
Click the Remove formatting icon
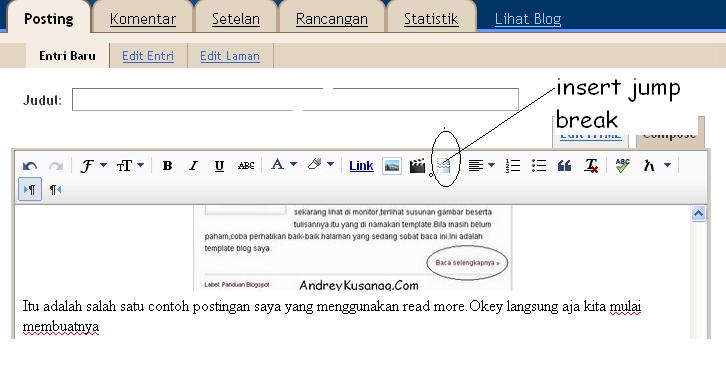click(x=591, y=165)
